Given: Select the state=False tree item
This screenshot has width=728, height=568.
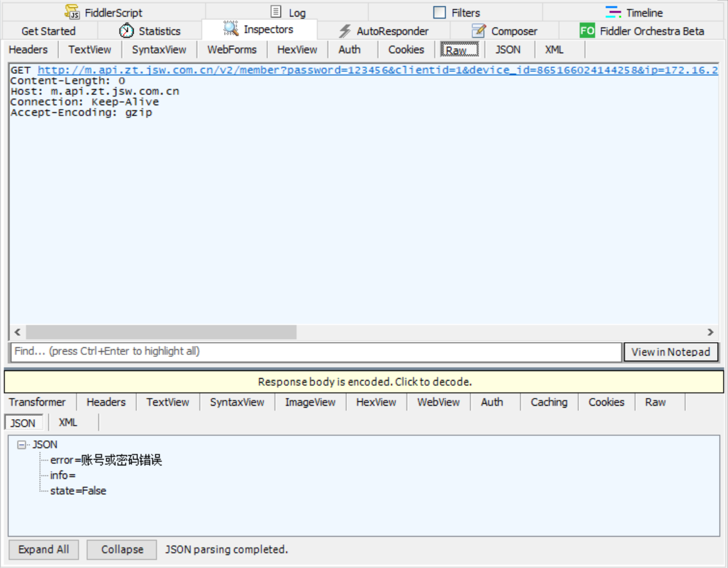Looking at the screenshot, I should [78, 490].
